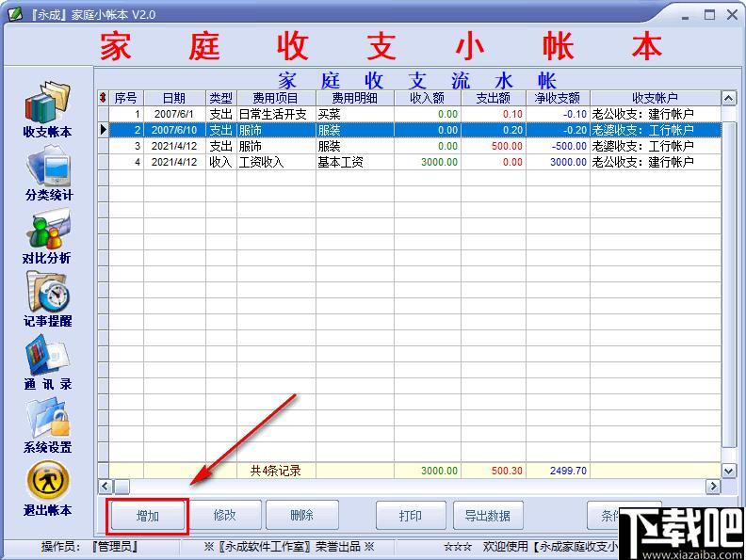Click the 类型 column header
Viewport: 746px width, 560px height.
pos(220,98)
